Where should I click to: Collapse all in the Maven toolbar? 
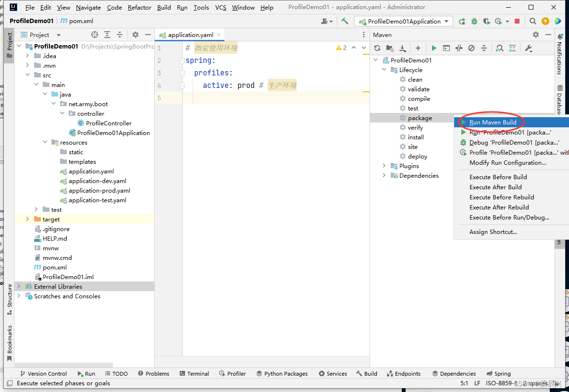484,48
